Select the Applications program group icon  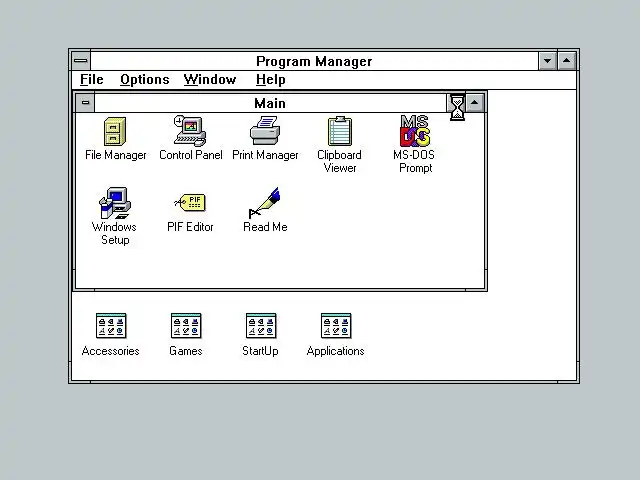coord(336,326)
